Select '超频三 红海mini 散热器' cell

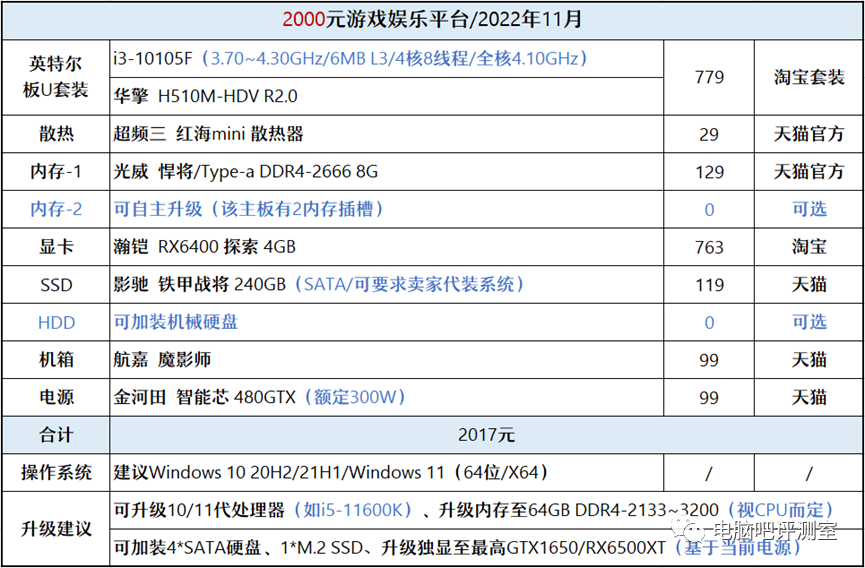[x=386, y=134]
